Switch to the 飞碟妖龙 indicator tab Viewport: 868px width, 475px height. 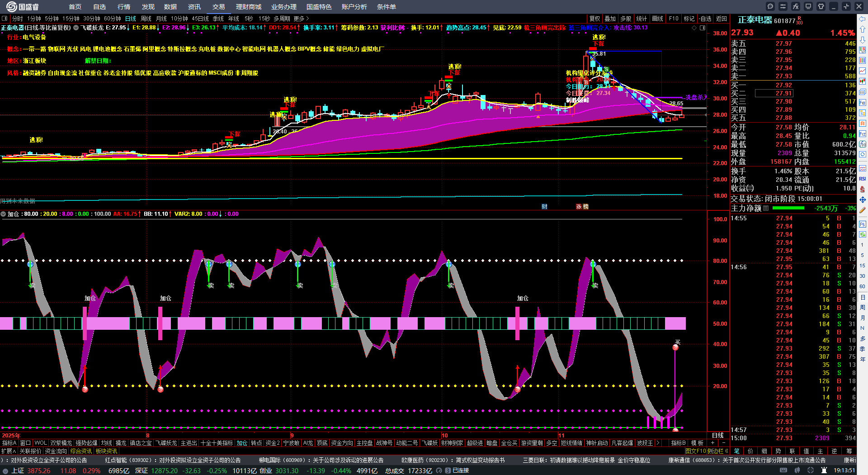(166, 443)
